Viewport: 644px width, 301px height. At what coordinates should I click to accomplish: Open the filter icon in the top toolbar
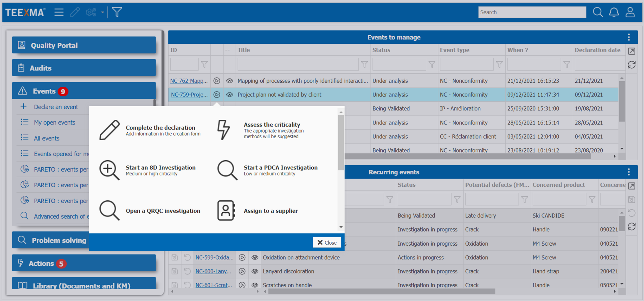pyautogui.click(x=117, y=12)
